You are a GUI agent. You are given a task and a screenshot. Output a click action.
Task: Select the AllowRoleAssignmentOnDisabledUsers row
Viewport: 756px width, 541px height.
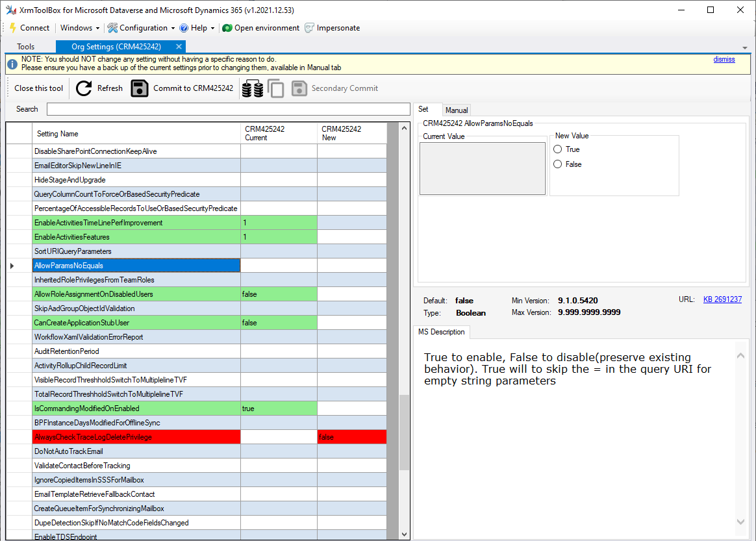(x=196, y=294)
